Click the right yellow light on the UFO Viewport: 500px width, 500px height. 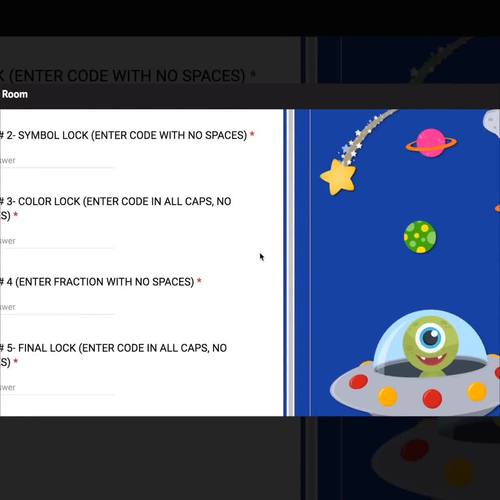point(477,392)
